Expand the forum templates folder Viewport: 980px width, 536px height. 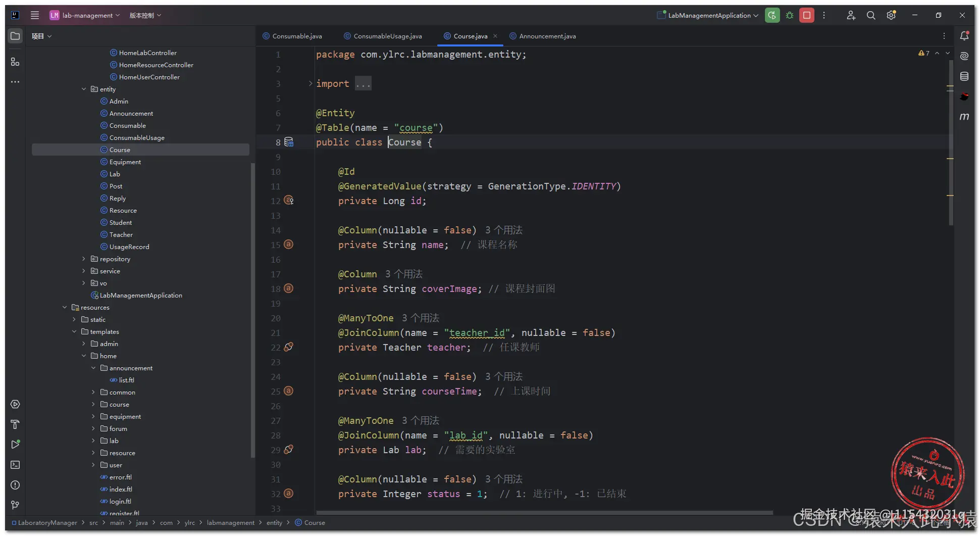coord(93,428)
